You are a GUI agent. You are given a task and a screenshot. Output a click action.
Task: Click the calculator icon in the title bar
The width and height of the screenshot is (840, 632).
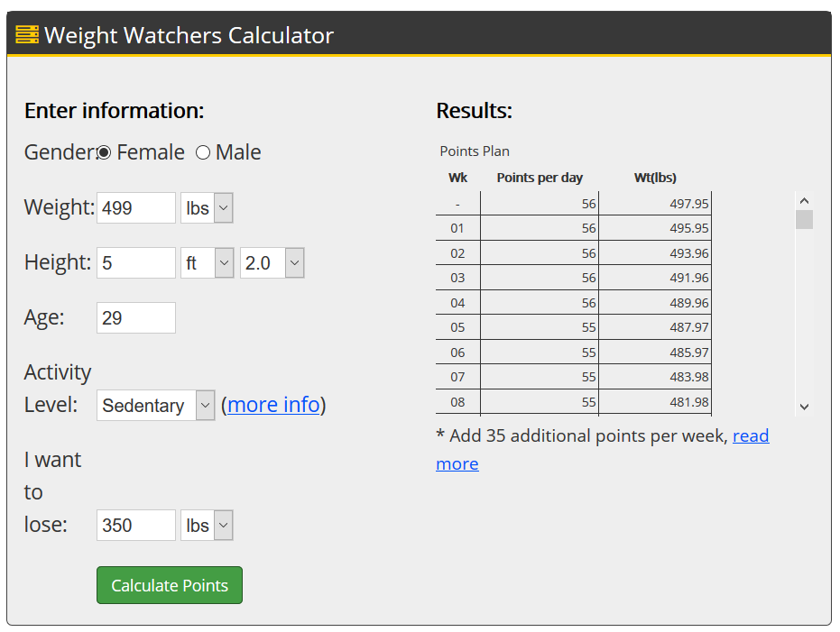tap(27, 34)
